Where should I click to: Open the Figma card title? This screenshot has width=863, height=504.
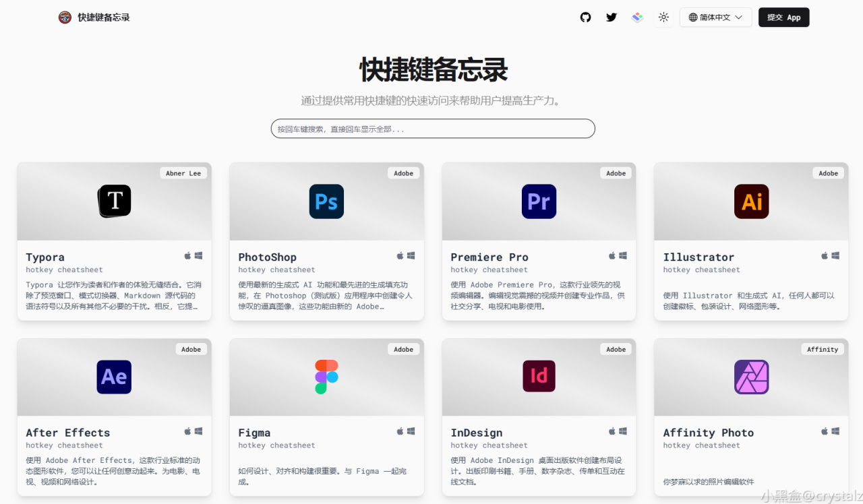tap(254, 433)
